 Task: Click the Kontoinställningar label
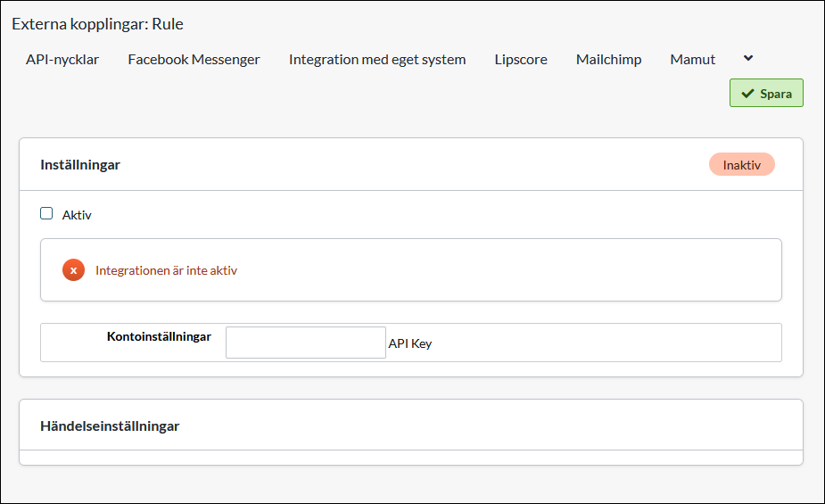tap(159, 336)
